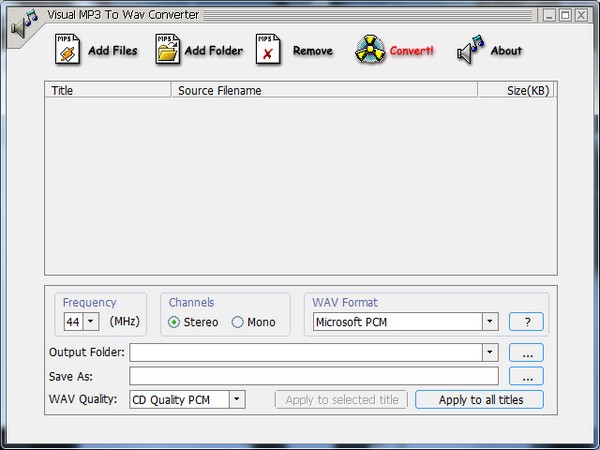Click the Remove file icon

(x=268, y=50)
